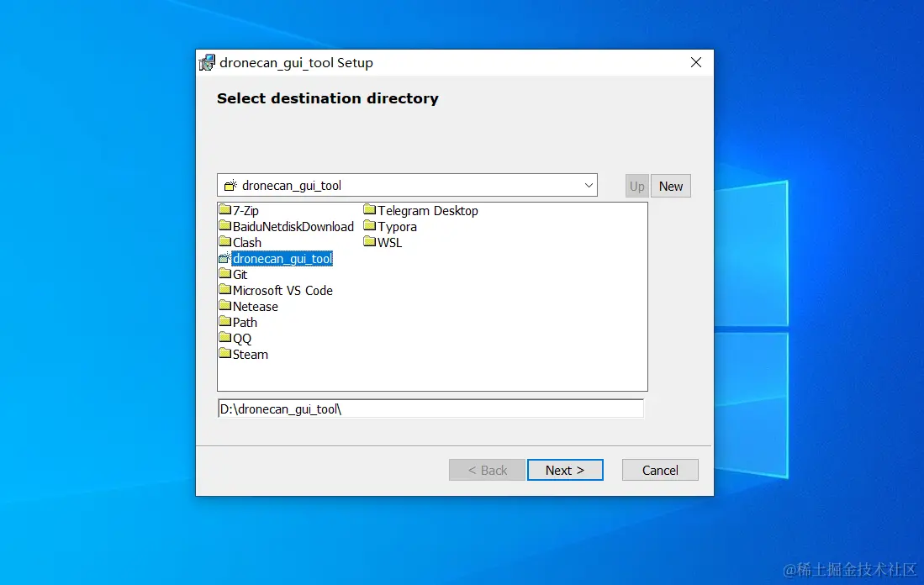
Task: Proceed with the Next button
Action: pyautogui.click(x=565, y=470)
